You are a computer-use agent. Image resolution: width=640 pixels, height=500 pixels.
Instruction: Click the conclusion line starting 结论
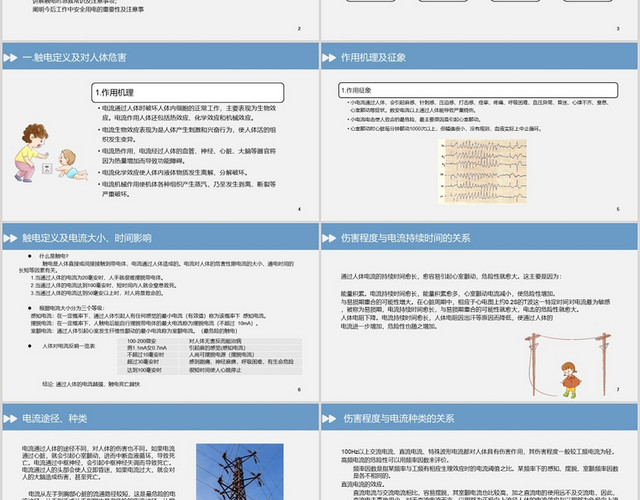(91, 384)
